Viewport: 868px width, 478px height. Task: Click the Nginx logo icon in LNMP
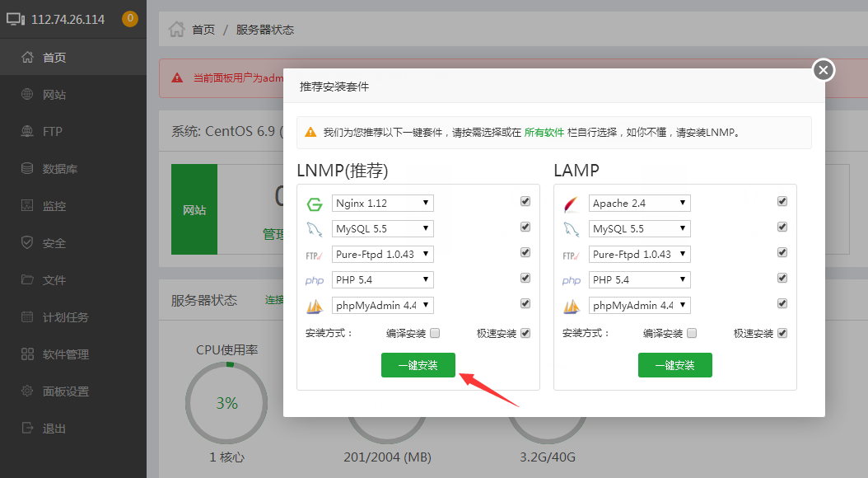pos(314,204)
